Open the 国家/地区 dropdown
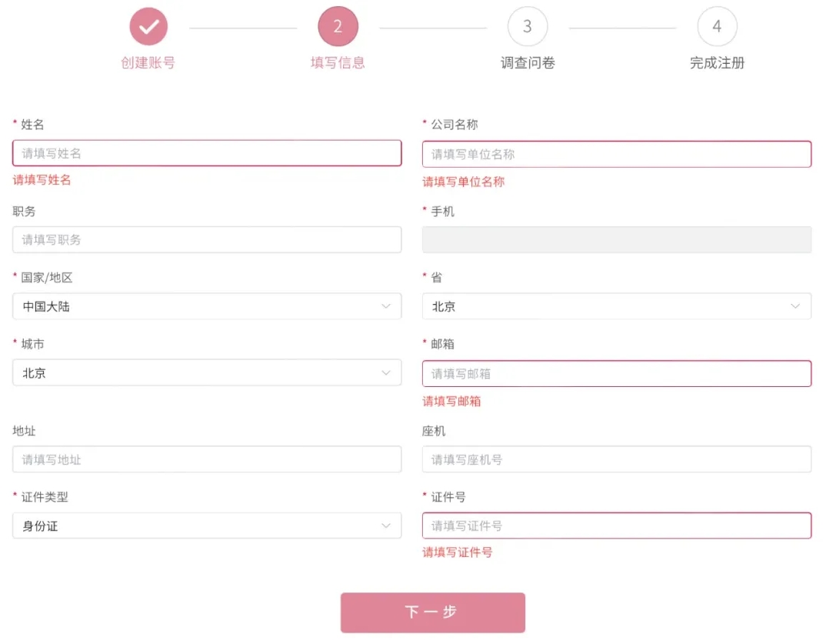 pos(207,306)
